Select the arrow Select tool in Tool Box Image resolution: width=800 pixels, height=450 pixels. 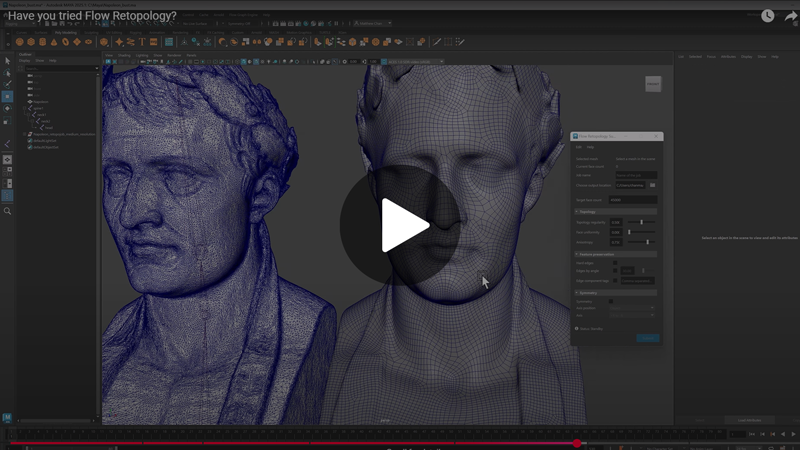(7, 61)
